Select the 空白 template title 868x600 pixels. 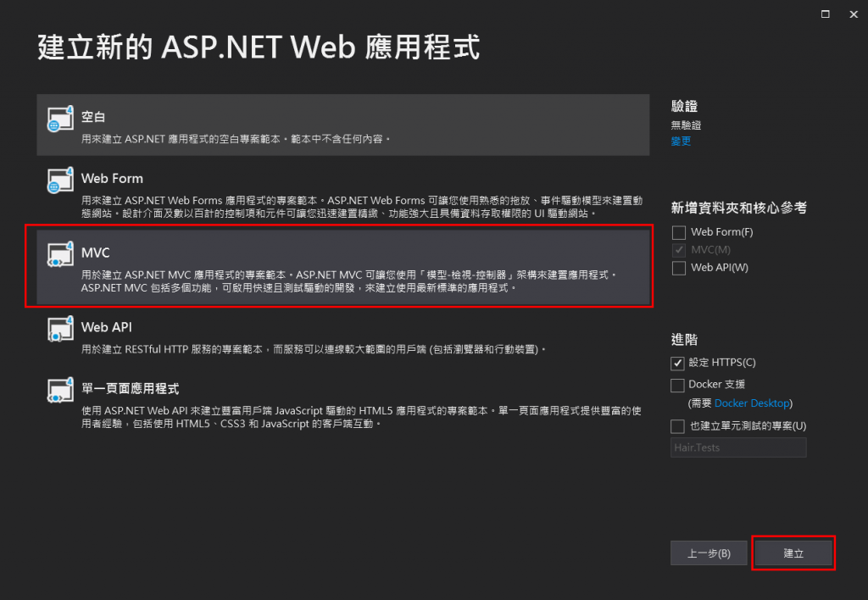coord(93,117)
